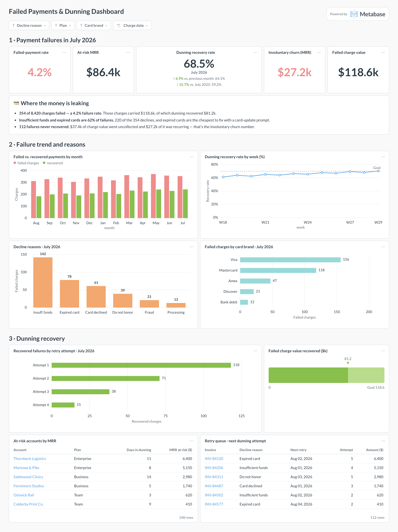Click the Visa bar labeled 156

pos(290,260)
